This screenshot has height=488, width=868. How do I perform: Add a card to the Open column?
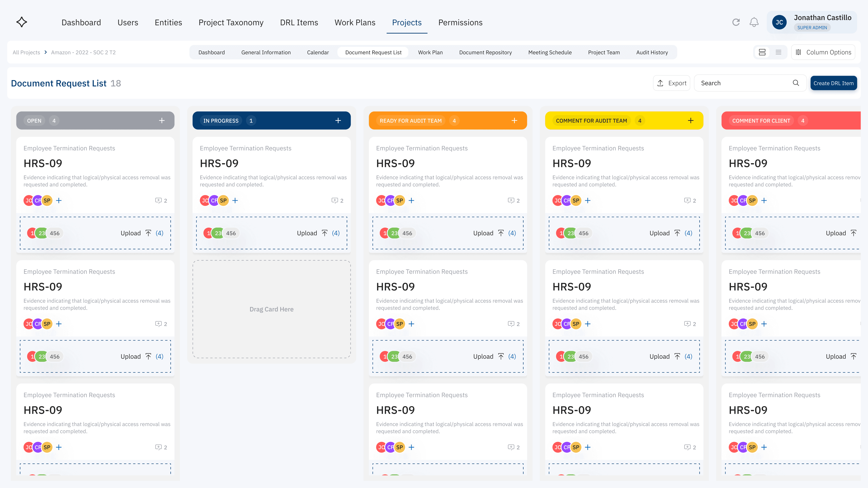pos(162,121)
